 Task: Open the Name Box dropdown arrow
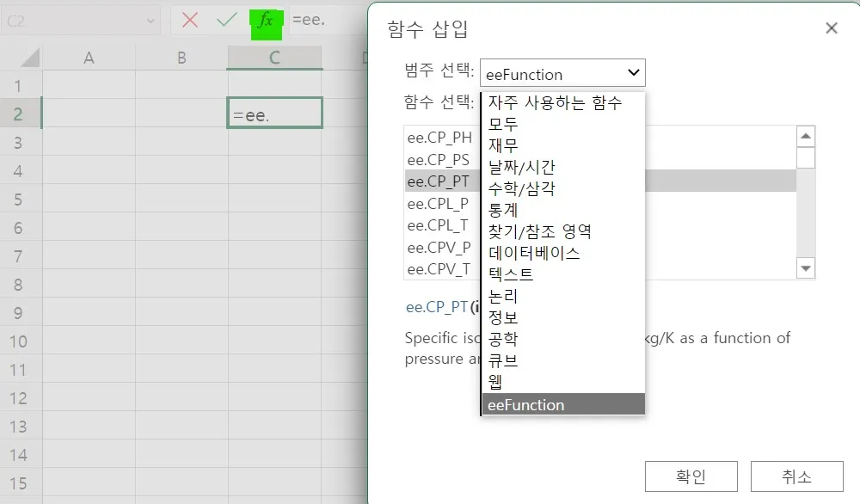point(151,20)
